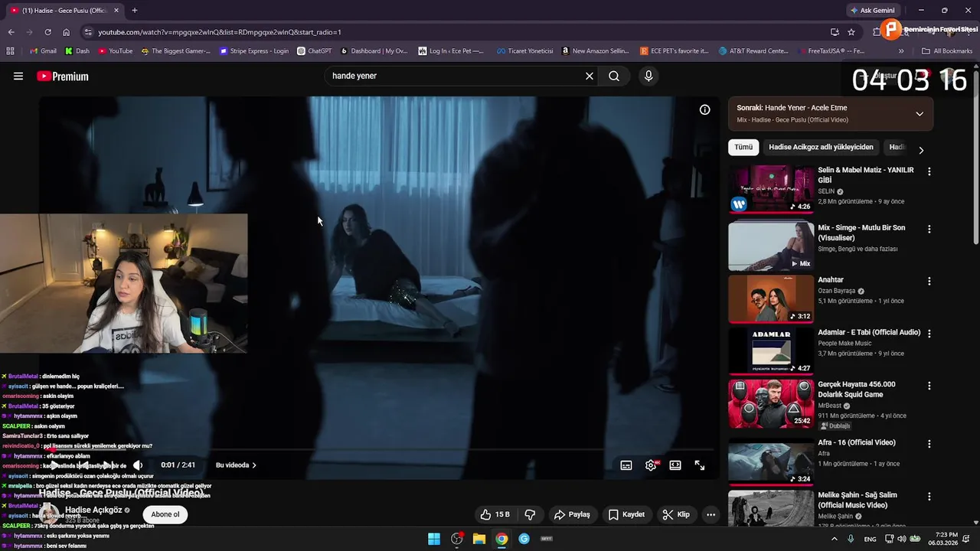Open Selin & Mabel Matiz YANILIR GİBİ thumbnail
Screen dimensions: 980x551
[771, 188]
